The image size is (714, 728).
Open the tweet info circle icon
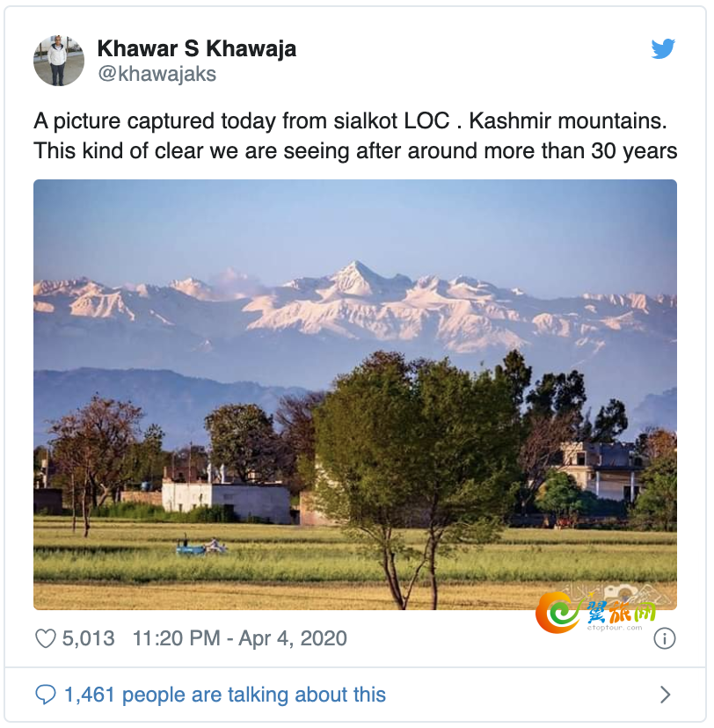click(x=665, y=639)
